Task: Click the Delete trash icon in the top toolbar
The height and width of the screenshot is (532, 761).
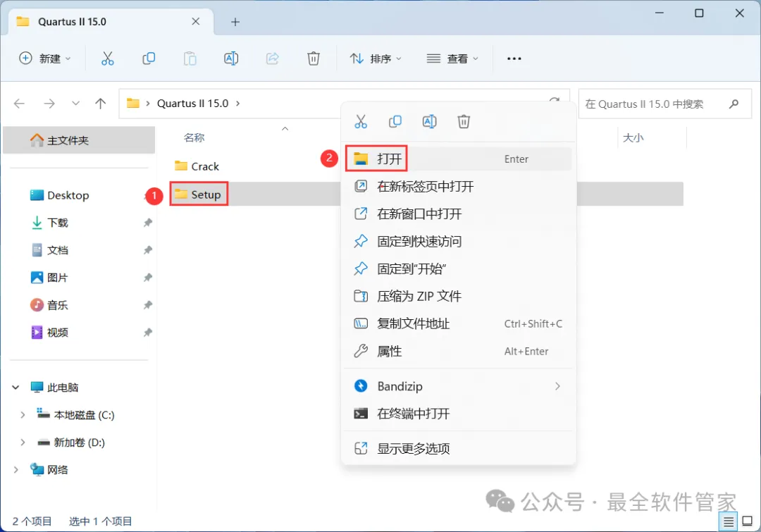Action: click(314, 58)
